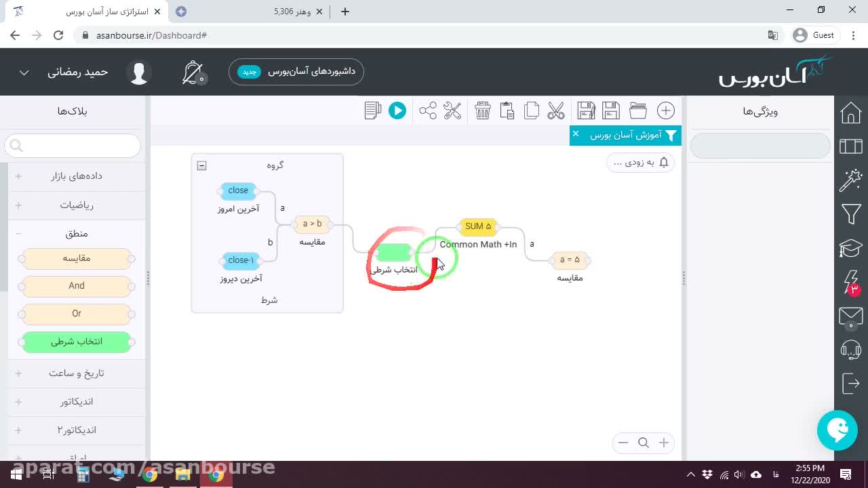Click the share icon in toolbar
Screen dimensions: 868x488
pos(428,110)
